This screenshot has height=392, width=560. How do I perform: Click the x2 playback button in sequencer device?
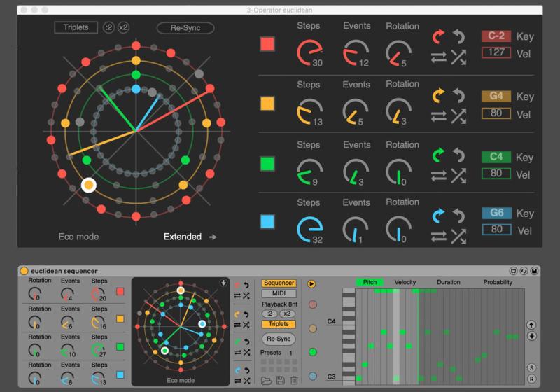(x=287, y=314)
